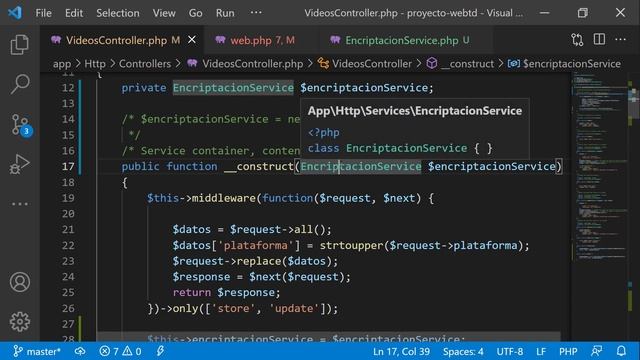The image size is (640, 360).
Task: Open the Manage settings gear
Action: click(20, 322)
